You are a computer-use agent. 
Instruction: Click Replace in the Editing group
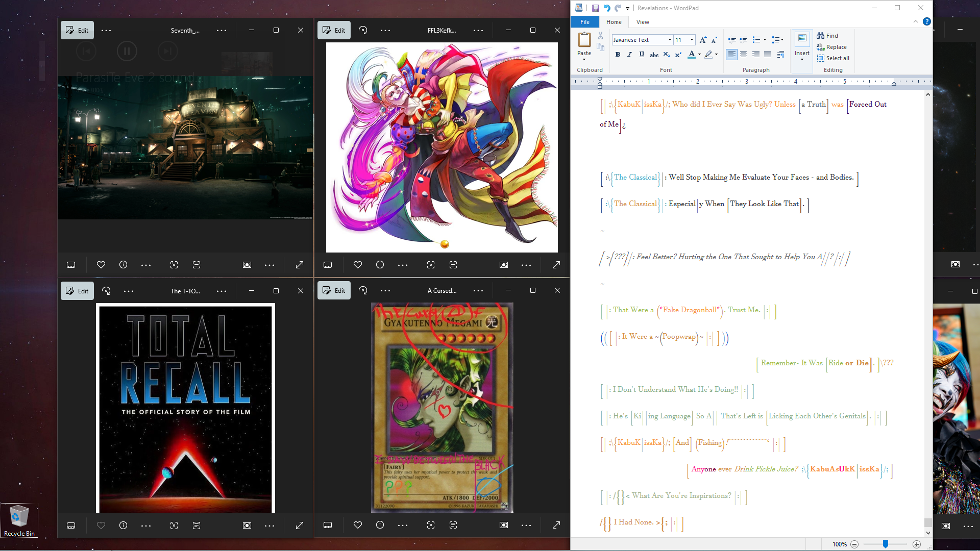tap(831, 47)
